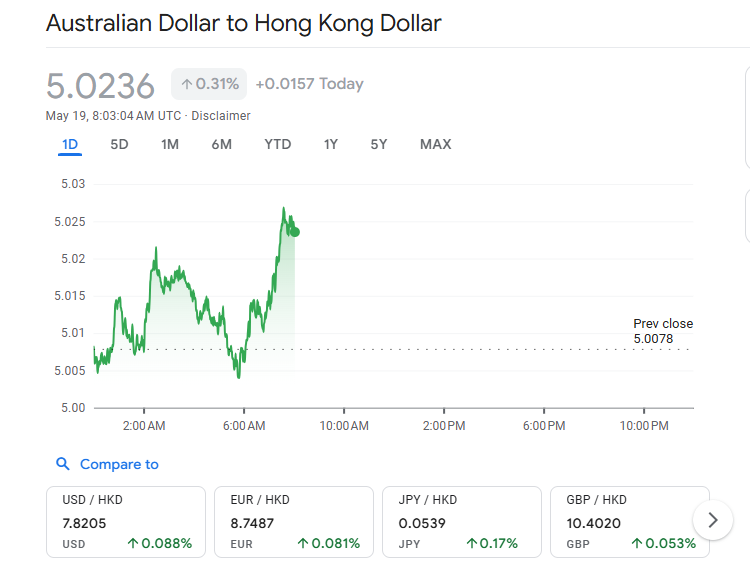Switch to the 5D time range
Image resolution: width=750 pixels, height=568 pixels.
(119, 145)
